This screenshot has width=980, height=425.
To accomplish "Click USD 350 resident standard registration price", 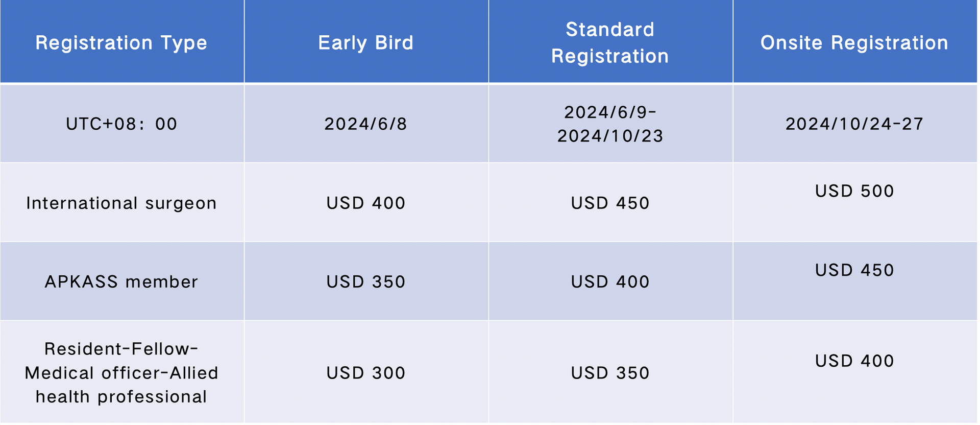I will tap(610, 373).
